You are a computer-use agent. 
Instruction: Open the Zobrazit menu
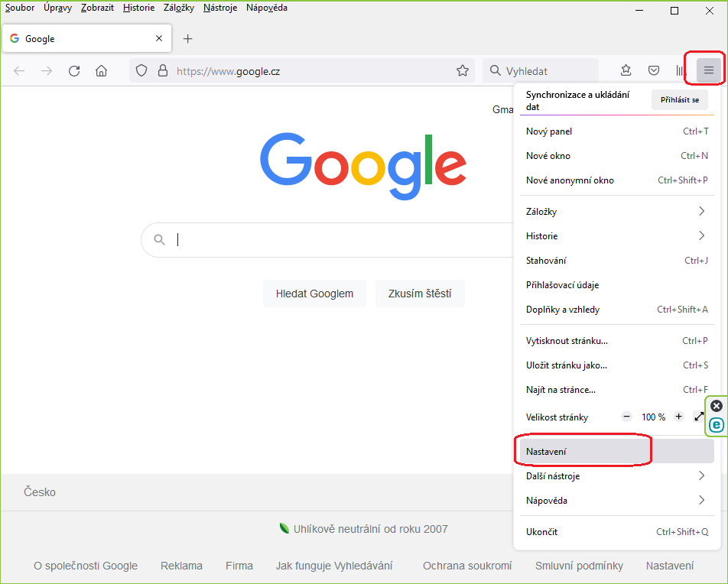[x=98, y=8]
